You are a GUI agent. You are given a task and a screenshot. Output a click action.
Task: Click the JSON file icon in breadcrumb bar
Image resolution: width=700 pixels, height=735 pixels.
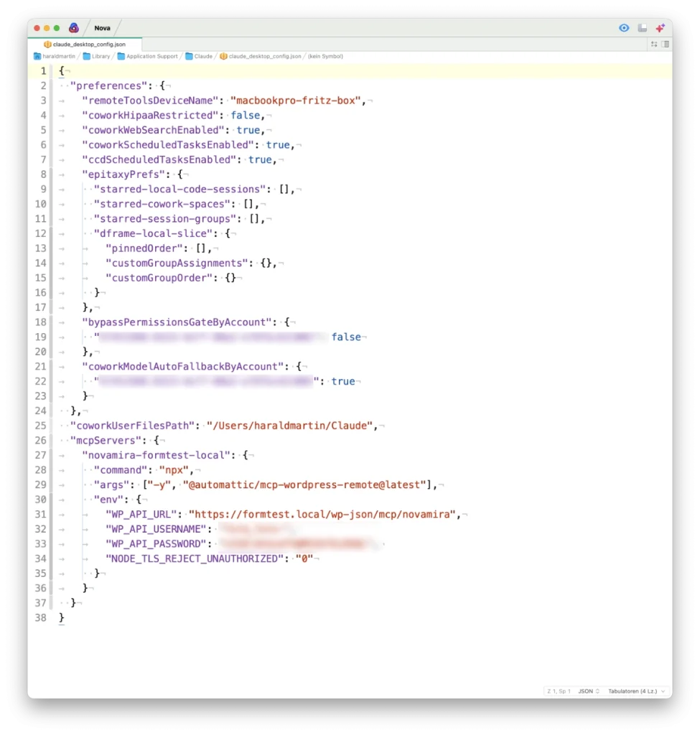tap(224, 56)
